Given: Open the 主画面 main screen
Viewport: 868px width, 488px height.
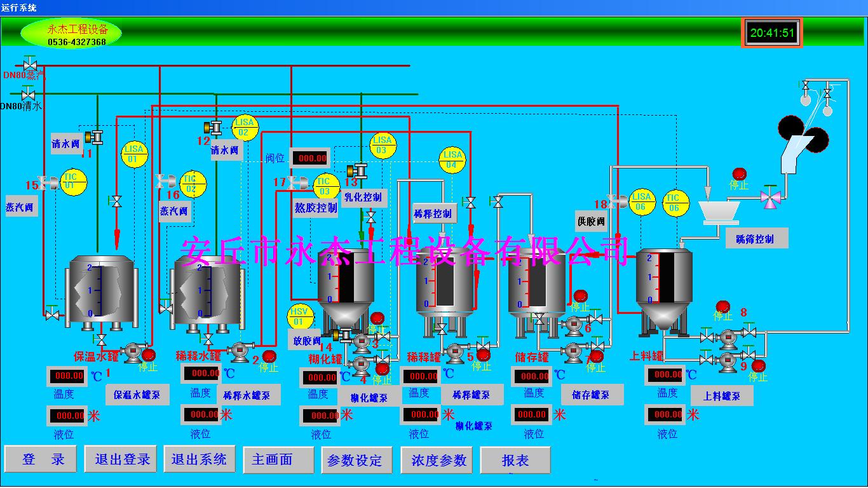Looking at the screenshot, I should click(278, 459).
